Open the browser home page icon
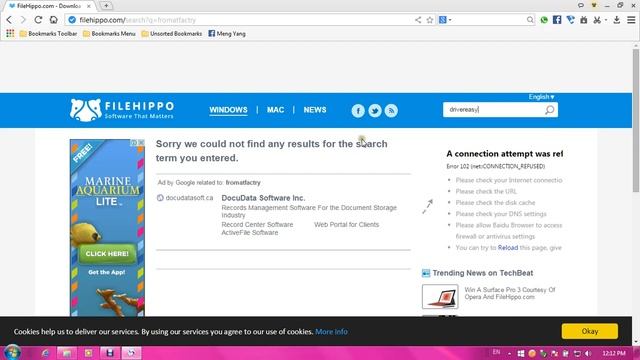Screen dimensions: 640x360 tap(53, 20)
